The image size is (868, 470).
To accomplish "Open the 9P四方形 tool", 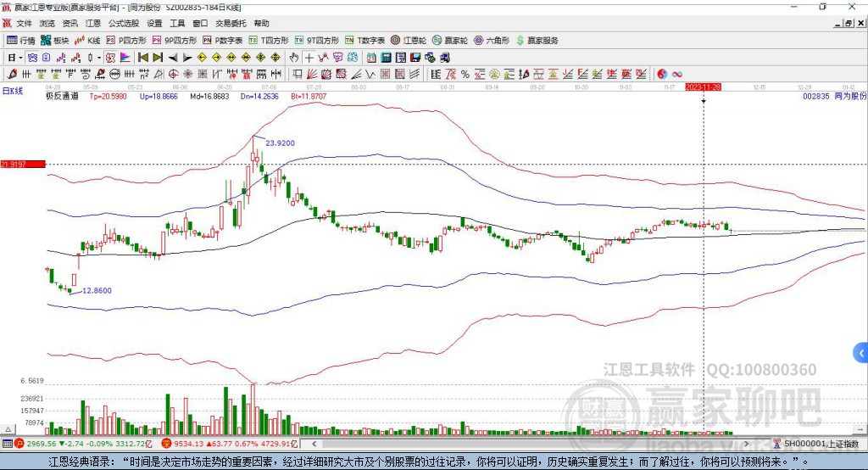I will coord(175,41).
